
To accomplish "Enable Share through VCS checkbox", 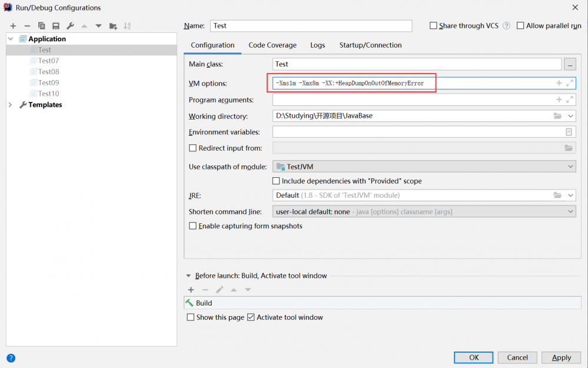I will click(434, 26).
